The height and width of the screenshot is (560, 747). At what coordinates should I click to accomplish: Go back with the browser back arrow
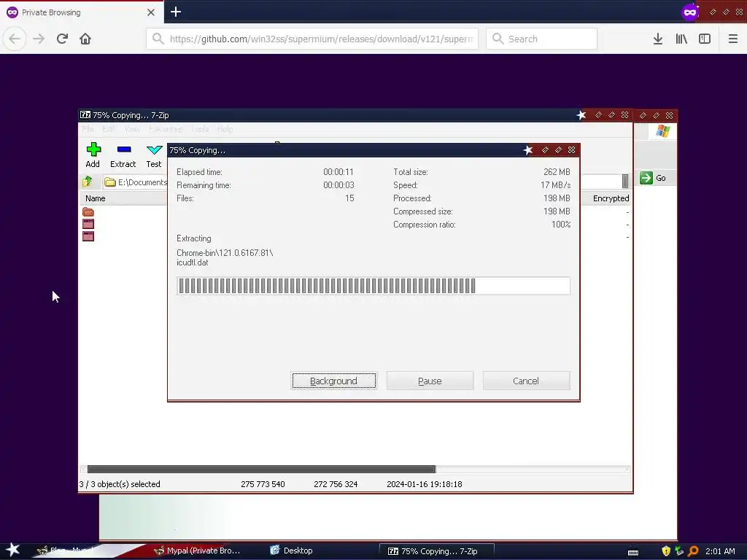point(15,39)
